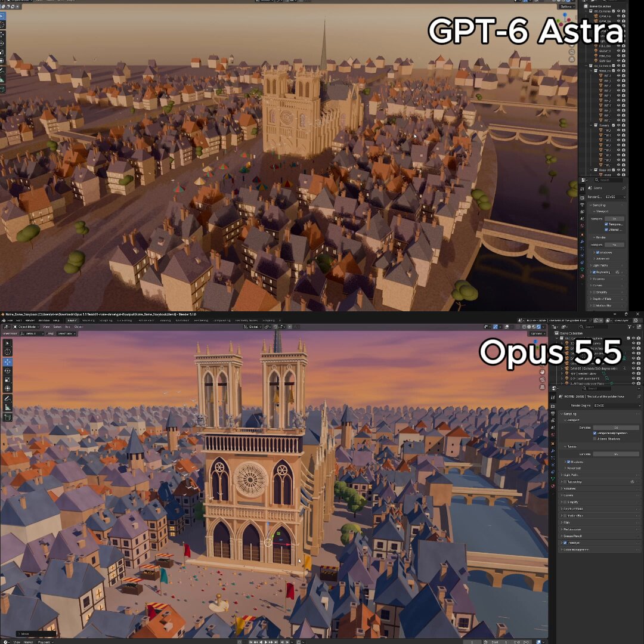Screen dimensions: 644x644
Task: Switch lower viewport to solid shading
Action: [x=529, y=327]
